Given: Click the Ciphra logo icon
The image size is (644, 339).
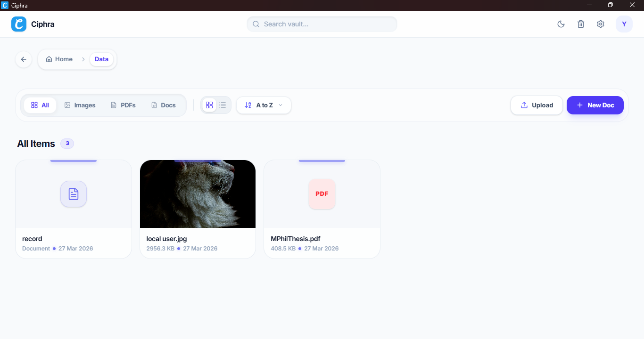Looking at the screenshot, I should click(x=18, y=24).
